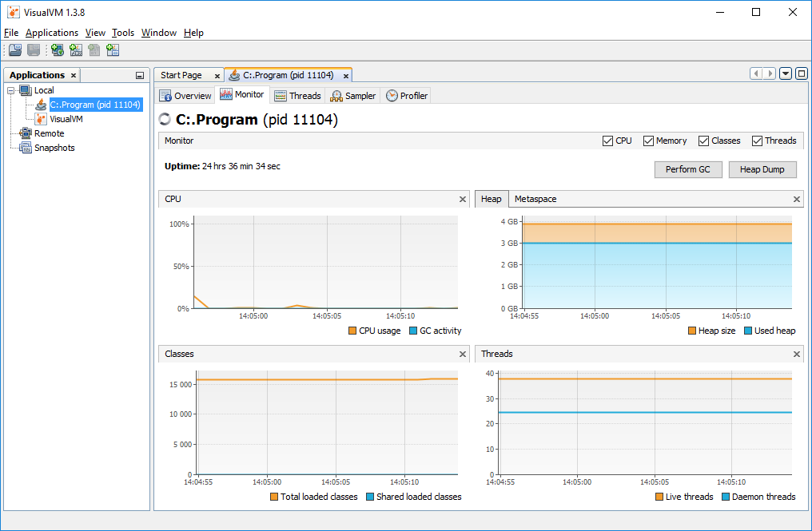Click the Heap size orange legend swatch
The width and height of the screenshot is (812, 531).
tap(692, 331)
